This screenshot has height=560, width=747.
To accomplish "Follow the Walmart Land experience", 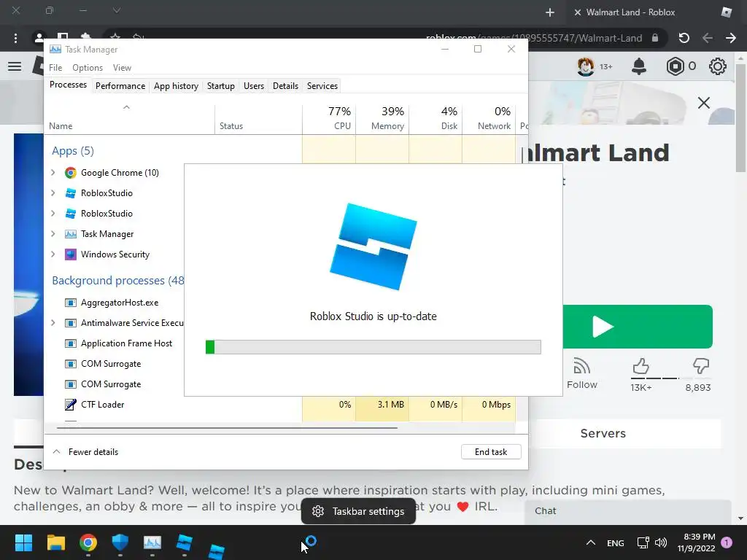I will [x=581, y=373].
